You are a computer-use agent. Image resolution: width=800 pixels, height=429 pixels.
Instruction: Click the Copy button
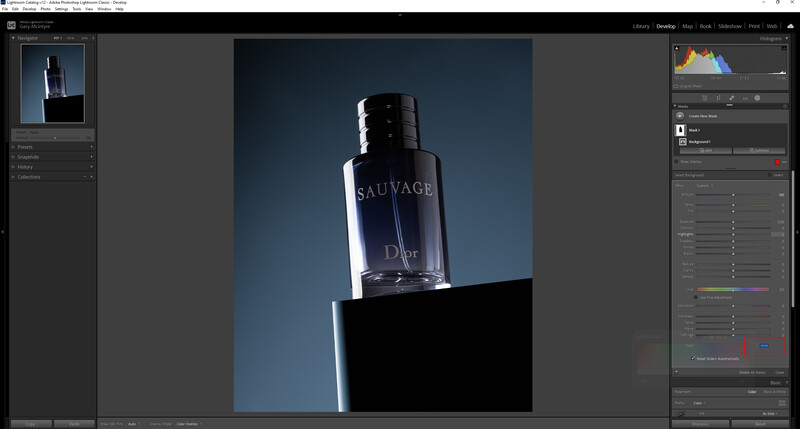pyautogui.click(x=31, y=424)
